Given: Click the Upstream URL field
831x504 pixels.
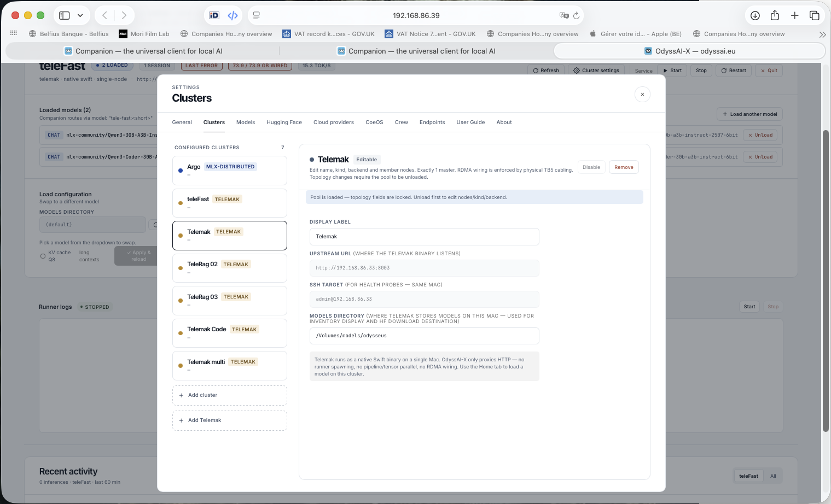Looking at the screenshot, I should (425, 268).
